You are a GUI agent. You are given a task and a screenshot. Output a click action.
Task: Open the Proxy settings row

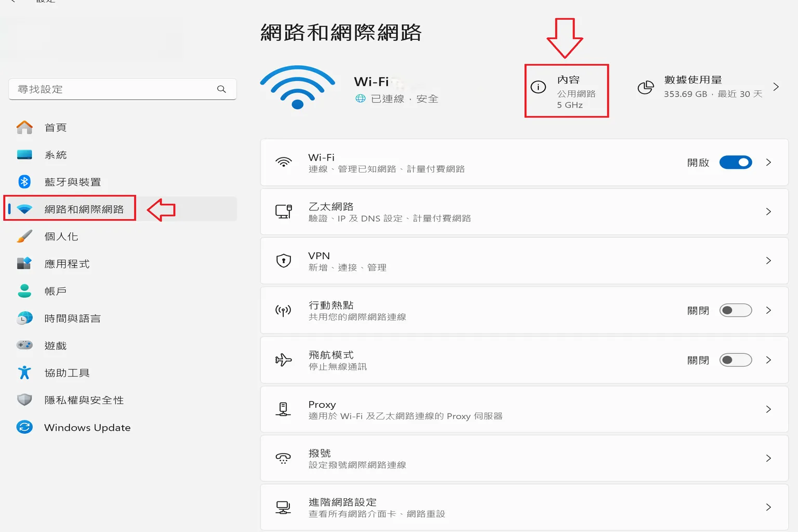click(524, 409)
